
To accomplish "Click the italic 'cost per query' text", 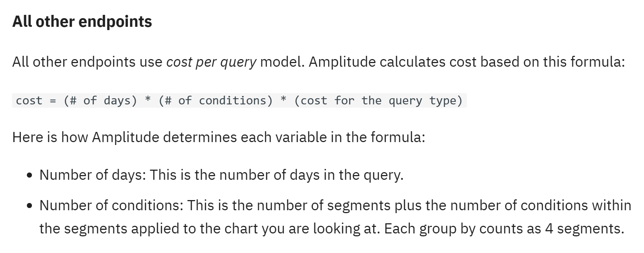I will click(211, 62).
